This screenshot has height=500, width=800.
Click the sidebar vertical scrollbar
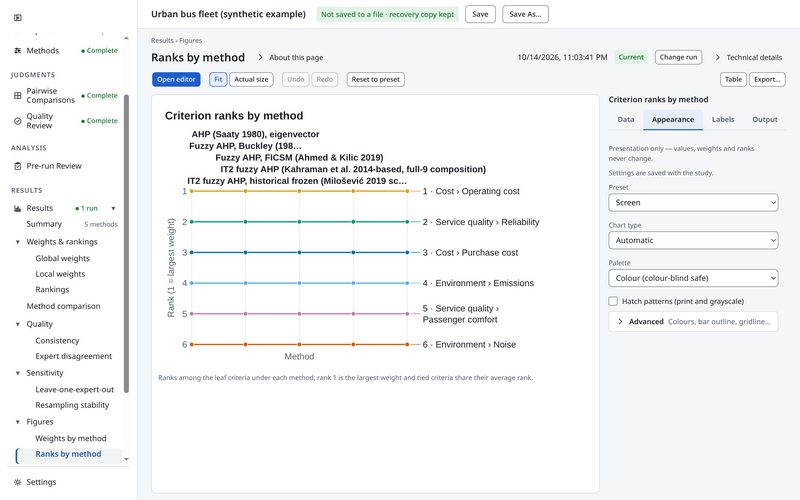(x=126, y=244)
